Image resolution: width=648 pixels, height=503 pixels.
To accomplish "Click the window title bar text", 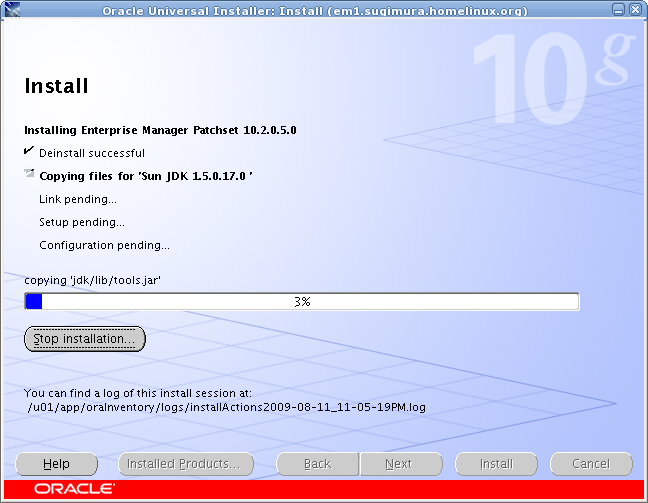I will (x=315, y=10).
